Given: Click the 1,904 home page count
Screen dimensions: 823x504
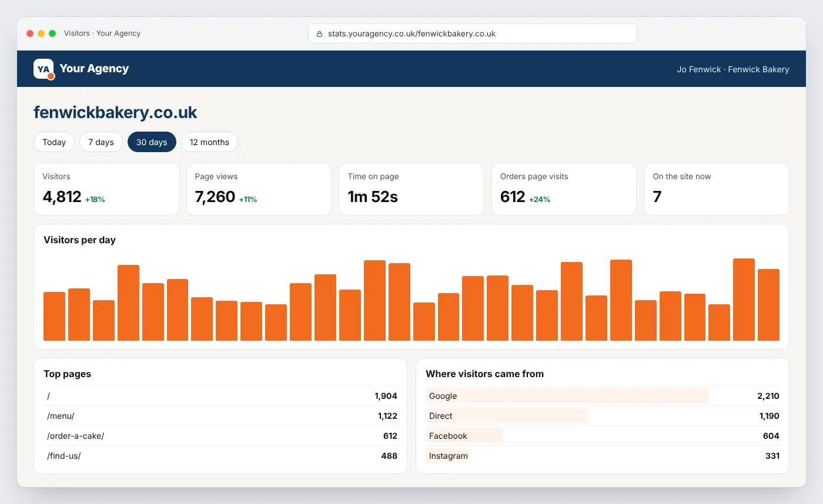Looking at the screenshot, I should pyautogui.click(x=386, y=396).
